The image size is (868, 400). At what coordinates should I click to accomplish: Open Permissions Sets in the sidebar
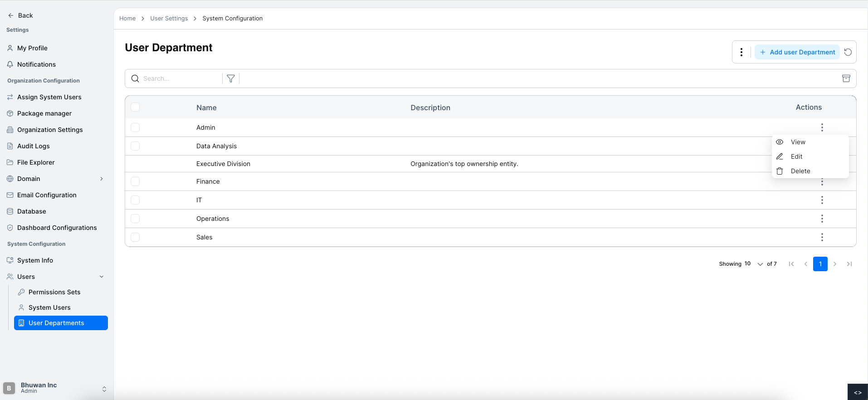pos(54,292)
